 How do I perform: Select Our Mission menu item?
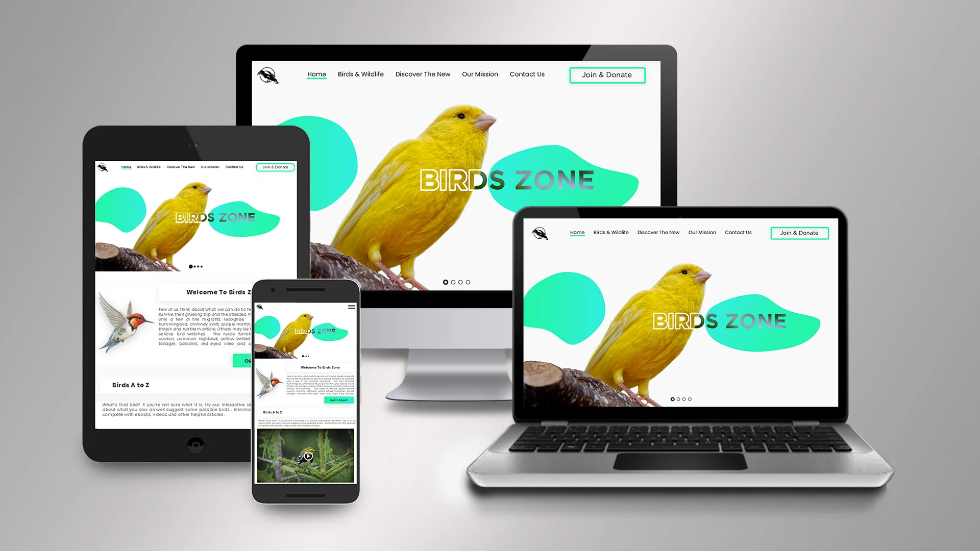point(480,74)
